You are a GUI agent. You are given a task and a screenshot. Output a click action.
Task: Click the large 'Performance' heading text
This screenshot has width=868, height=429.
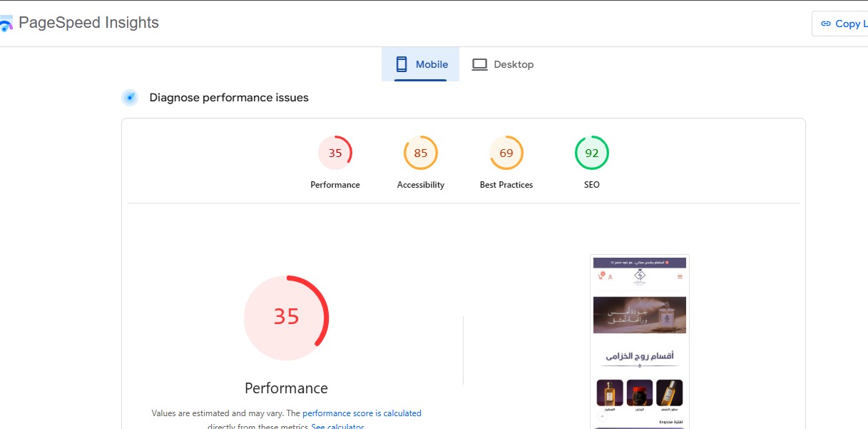point(286,388)
